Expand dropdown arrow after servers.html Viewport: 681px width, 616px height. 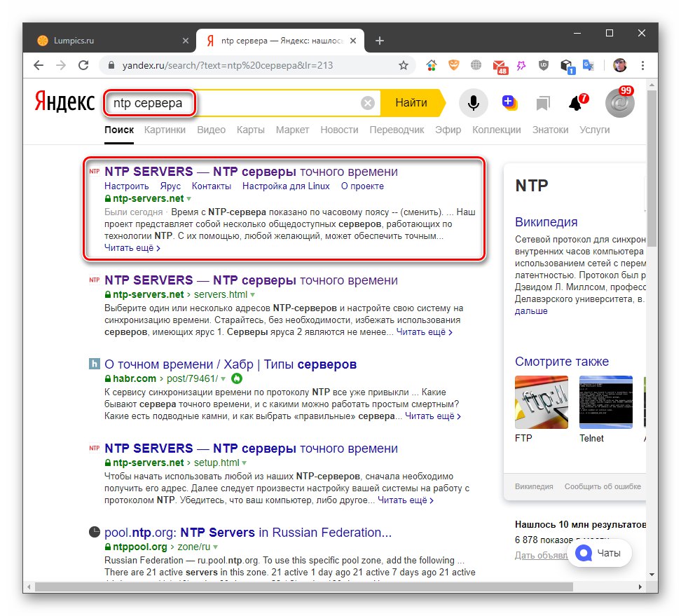pos(252,294)
